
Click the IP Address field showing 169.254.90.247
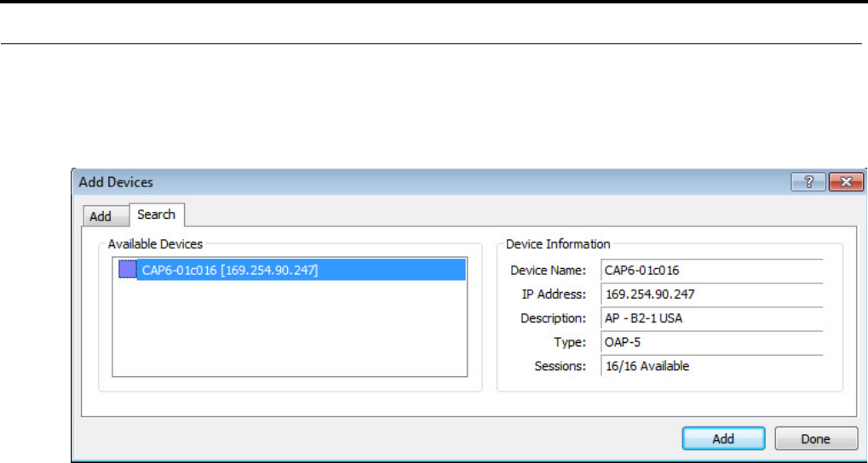[x=710, y=294]
